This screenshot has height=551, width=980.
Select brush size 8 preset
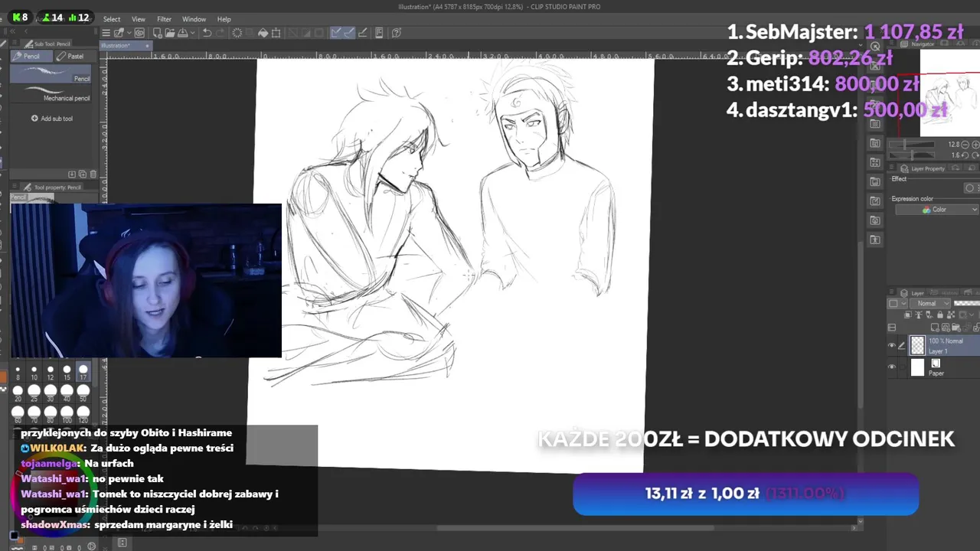tap(18, 372)
